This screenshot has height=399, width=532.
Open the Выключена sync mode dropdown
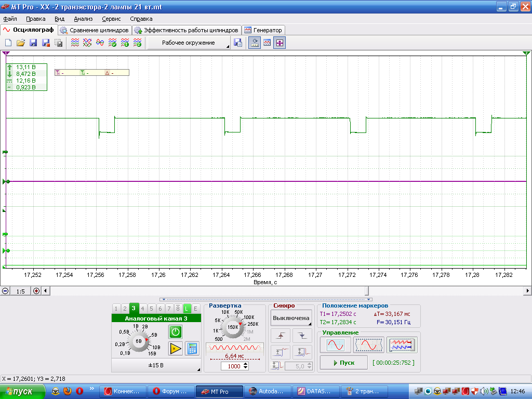[291, 318]
